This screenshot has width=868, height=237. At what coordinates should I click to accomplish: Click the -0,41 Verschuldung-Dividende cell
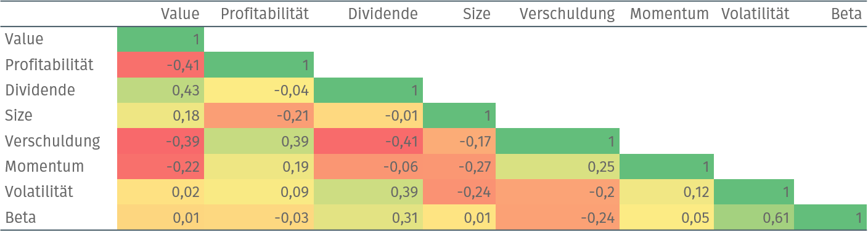(368, 141)
